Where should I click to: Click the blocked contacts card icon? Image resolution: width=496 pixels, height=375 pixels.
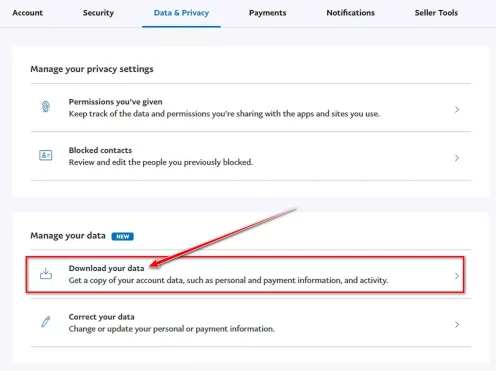[x=46, y=155]
